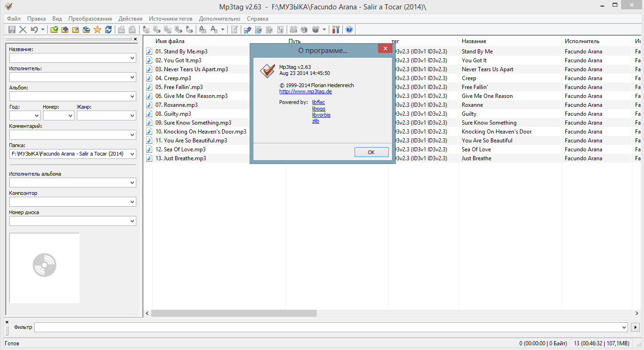Click the horizontal scrollbar of file list
Screen dimensions: 644x350
pos(281,313)
